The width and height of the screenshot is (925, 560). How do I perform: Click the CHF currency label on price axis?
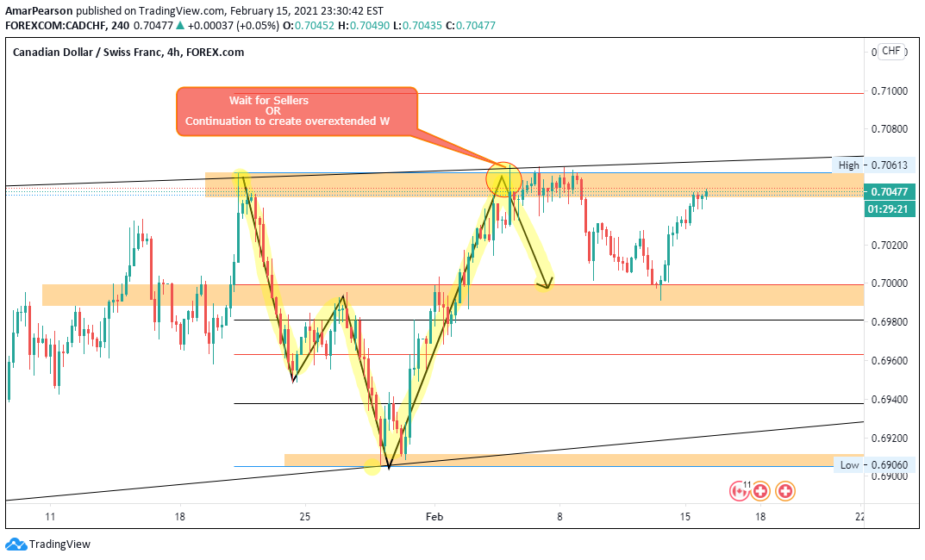pyautogui.click(x=891, y=52)
